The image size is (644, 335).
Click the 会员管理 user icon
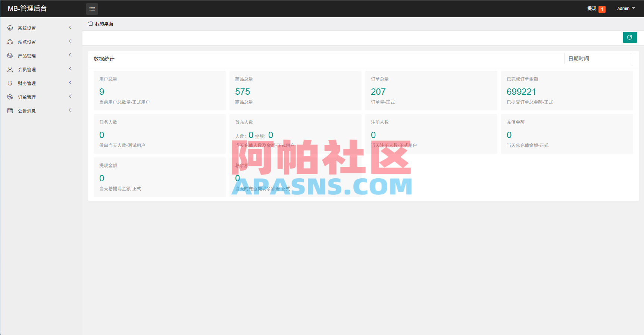coord(10,69)
